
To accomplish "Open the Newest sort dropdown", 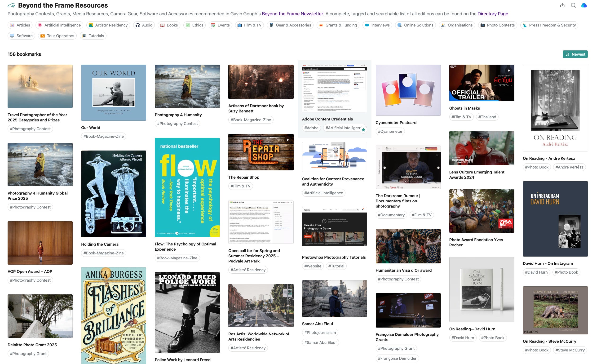I will click(x=575, y=54).
